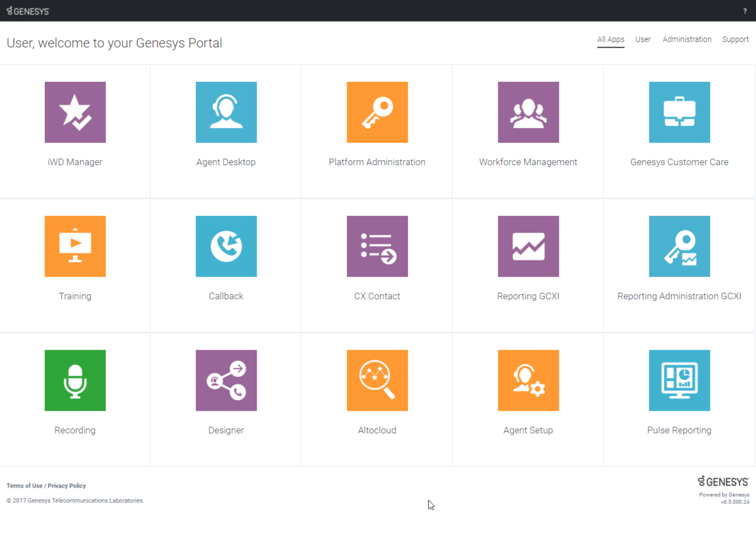Click the Altocloud label text
Viewport: 756px width, 550px height.
377,430
